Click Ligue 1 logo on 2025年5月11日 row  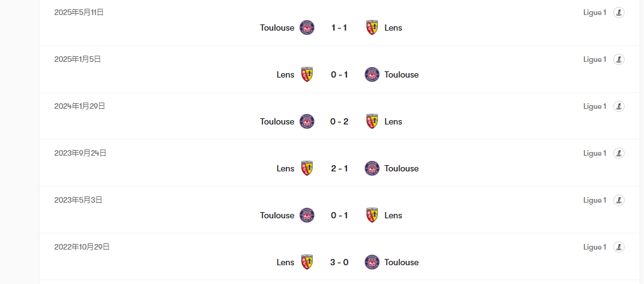(619, 13)
